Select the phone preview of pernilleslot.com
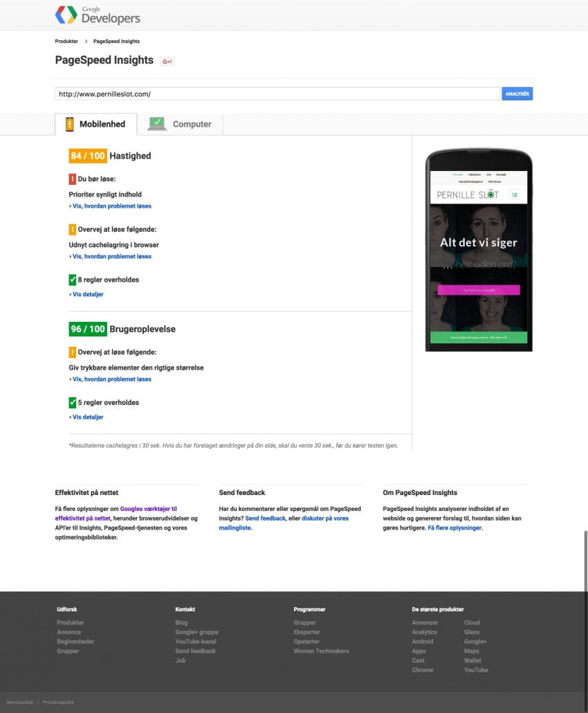Image resolution: width=588 pixels, height=713 pixels. pos(478,251)
